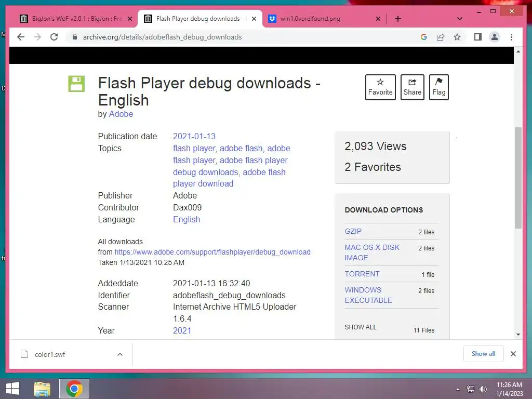Image resolution: width=532 pixels, height=399 pixels.
Task: Click the Google icon in address bar
Action: 424,37
